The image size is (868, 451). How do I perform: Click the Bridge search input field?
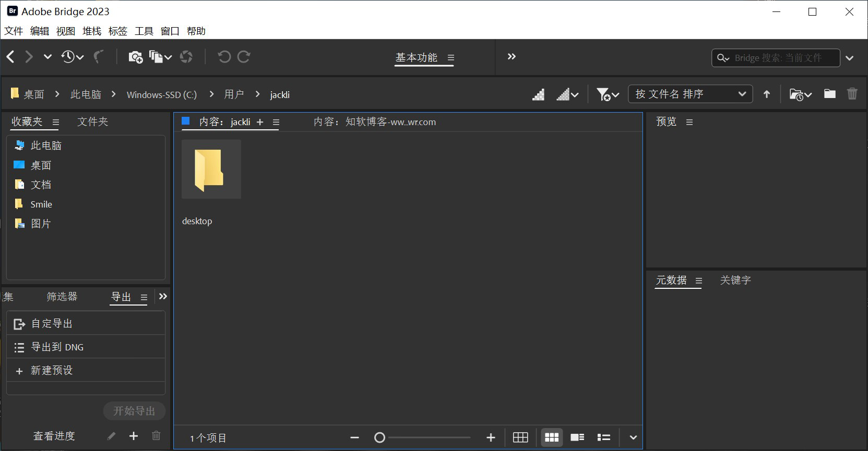coord(776,58)
